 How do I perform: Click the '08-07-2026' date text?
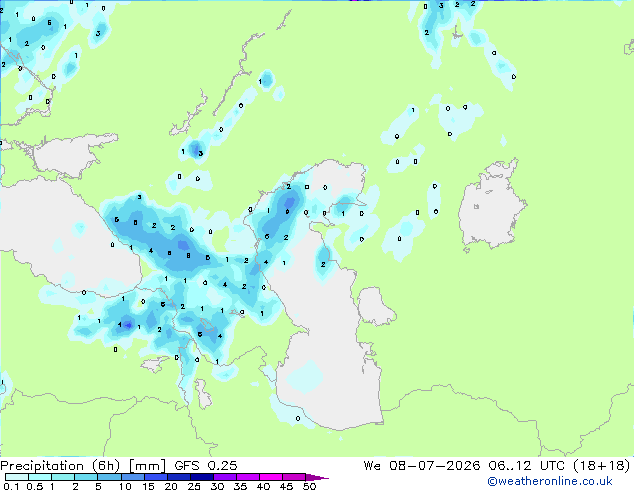435,466
